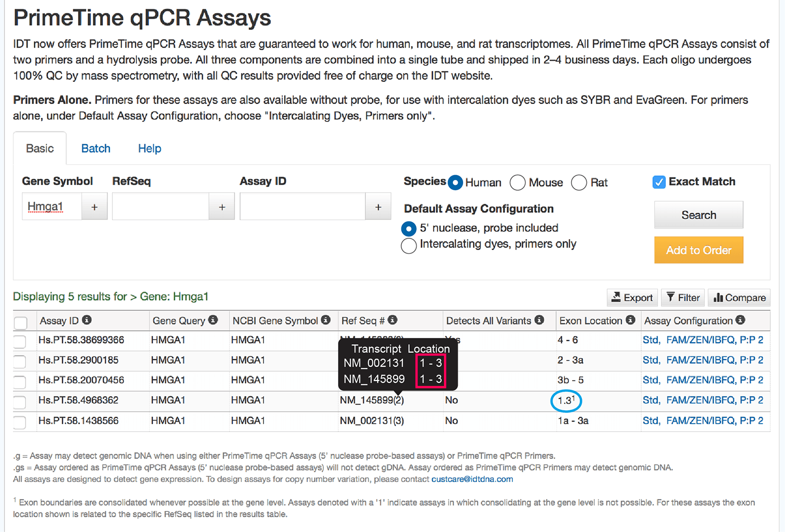Choose Intercalating dyes, primers only option

409,245
